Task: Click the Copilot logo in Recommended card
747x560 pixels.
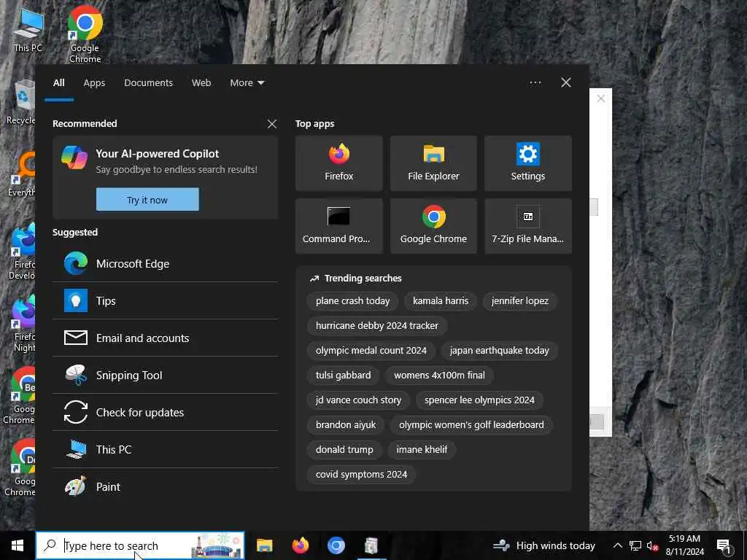Action: [74, 157]
